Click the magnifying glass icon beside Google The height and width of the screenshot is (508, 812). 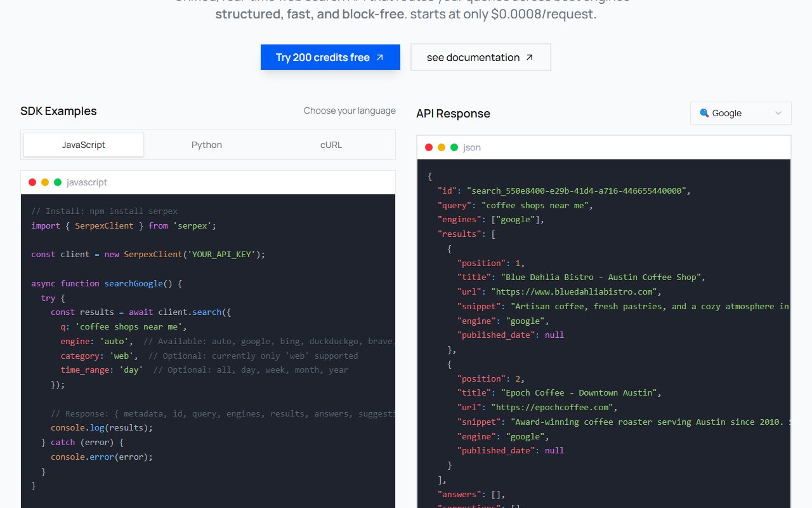(704, 113)
